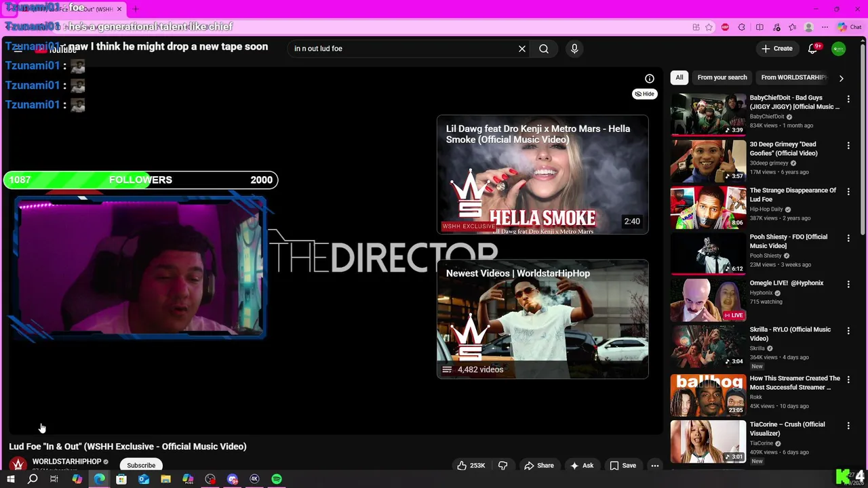
Task: Add page to favorites star icon
Action: (x=709, y=27)
